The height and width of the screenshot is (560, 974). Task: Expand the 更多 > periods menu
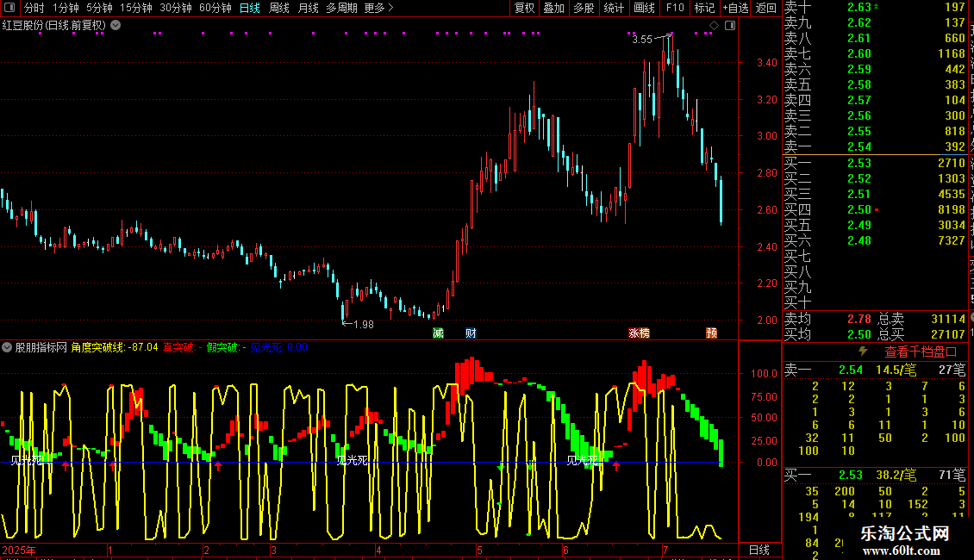pos(379,8)
